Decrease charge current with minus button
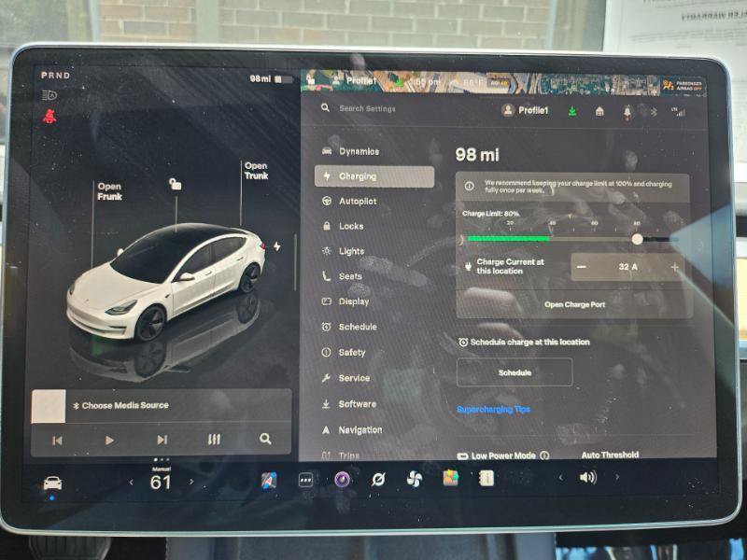The image size is (747, 560). coord(582,267)
